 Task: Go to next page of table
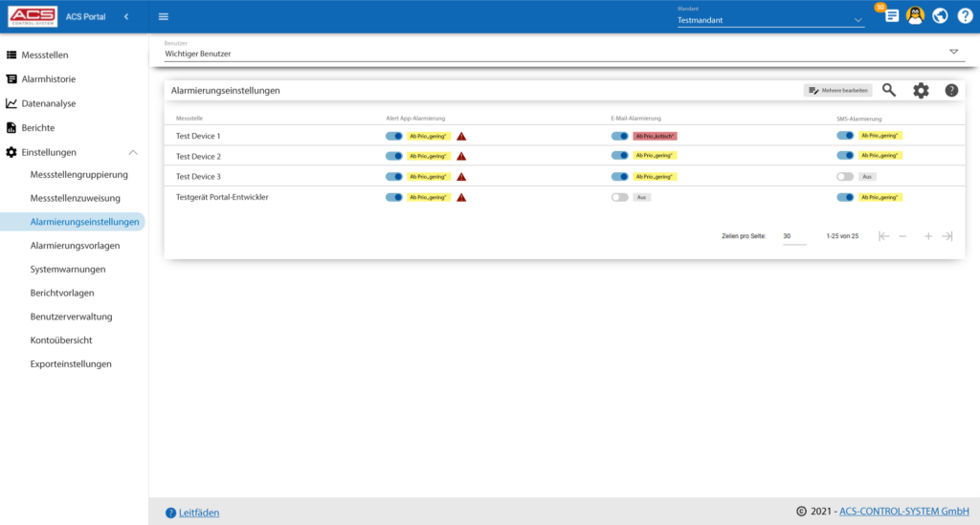point(928,236)
